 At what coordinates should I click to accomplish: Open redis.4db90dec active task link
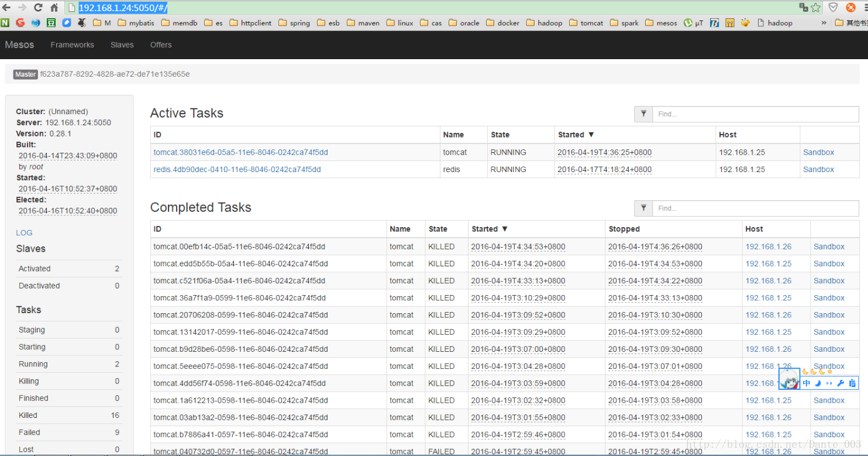(237, 169)
